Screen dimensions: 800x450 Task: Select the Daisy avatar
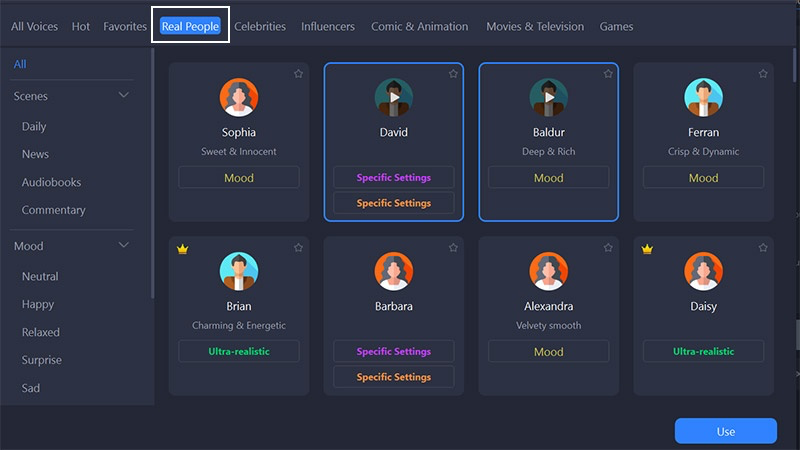pyautogui.click(x=704, y=271)
